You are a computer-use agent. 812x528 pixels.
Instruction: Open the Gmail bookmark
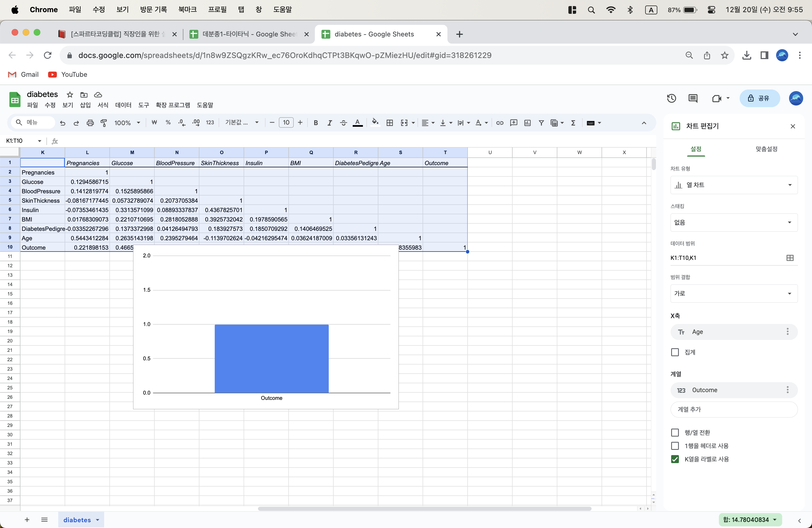pos(23,74)
